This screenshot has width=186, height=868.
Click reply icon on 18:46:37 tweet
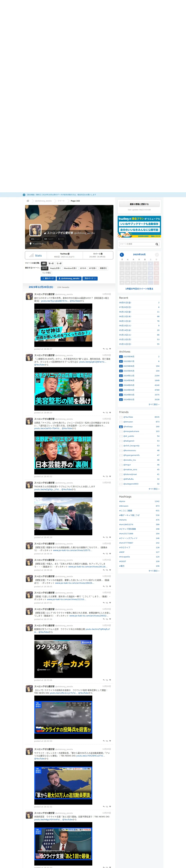pos(104,349)
